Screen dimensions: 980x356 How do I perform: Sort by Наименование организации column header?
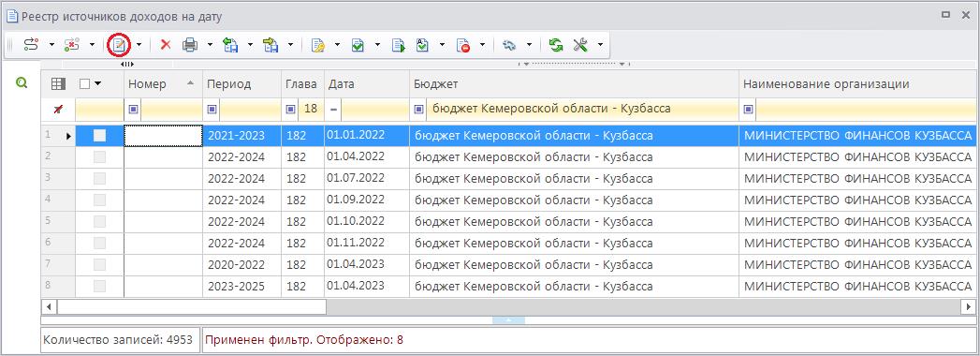coord(856,83)
